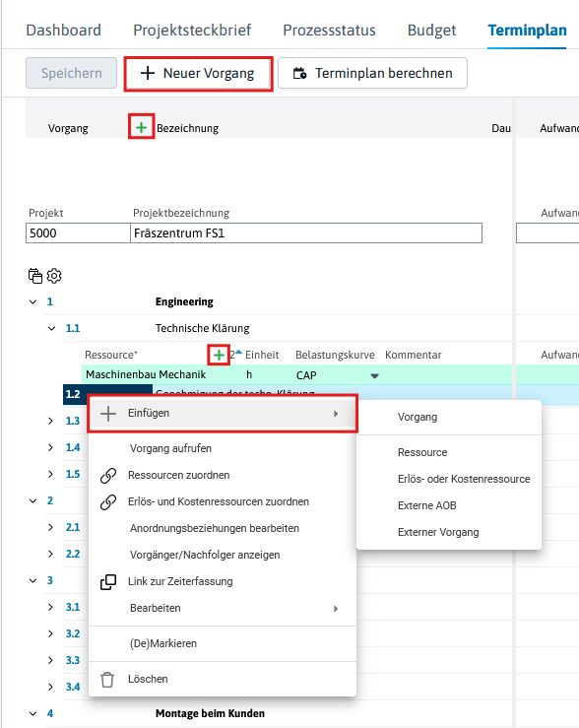Select Externer Vorgang from the submenu

tap(438, 532)
